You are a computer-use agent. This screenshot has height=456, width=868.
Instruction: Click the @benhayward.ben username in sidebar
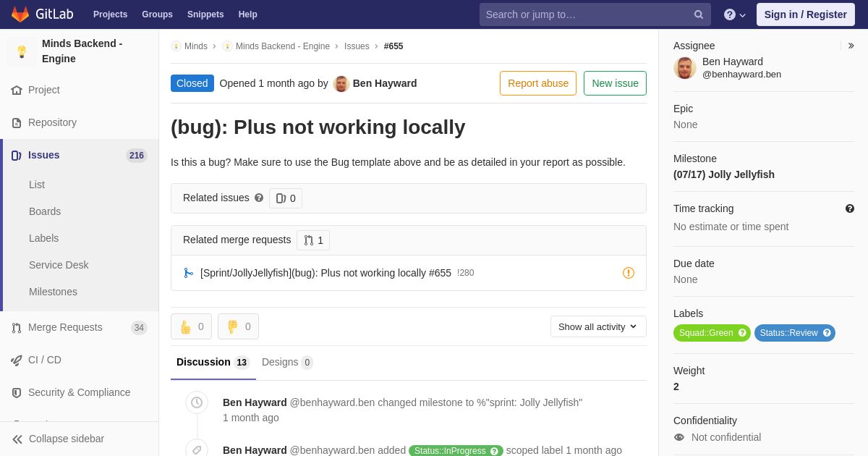(741, 75)
